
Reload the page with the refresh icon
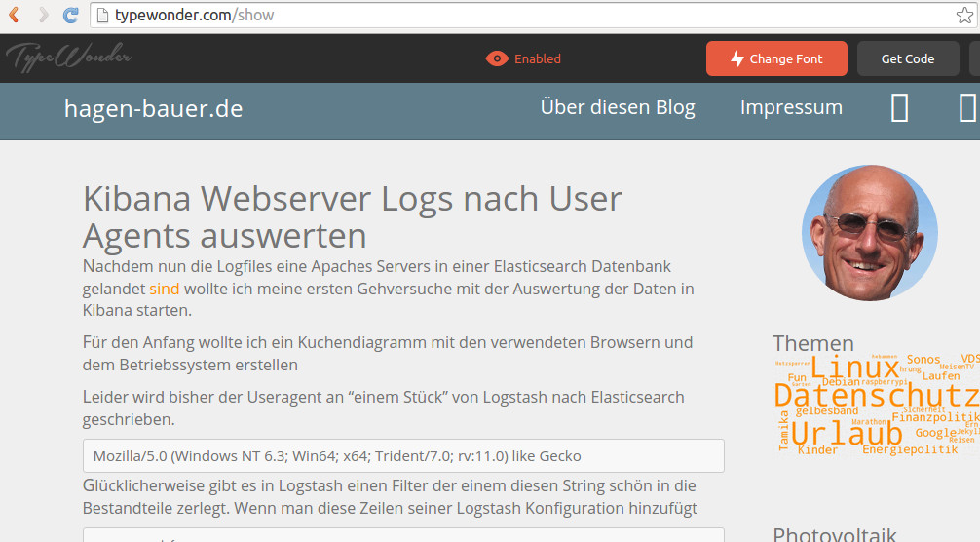click(71, 16)
